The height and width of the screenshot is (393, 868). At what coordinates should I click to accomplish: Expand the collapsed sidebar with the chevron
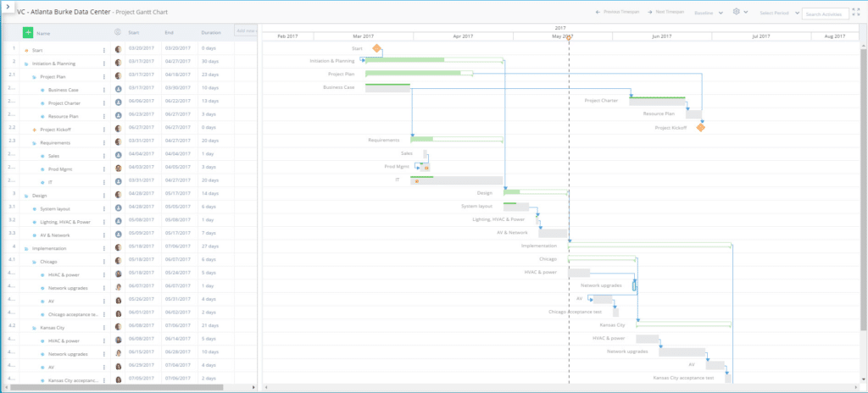click(x=8, y=7)
